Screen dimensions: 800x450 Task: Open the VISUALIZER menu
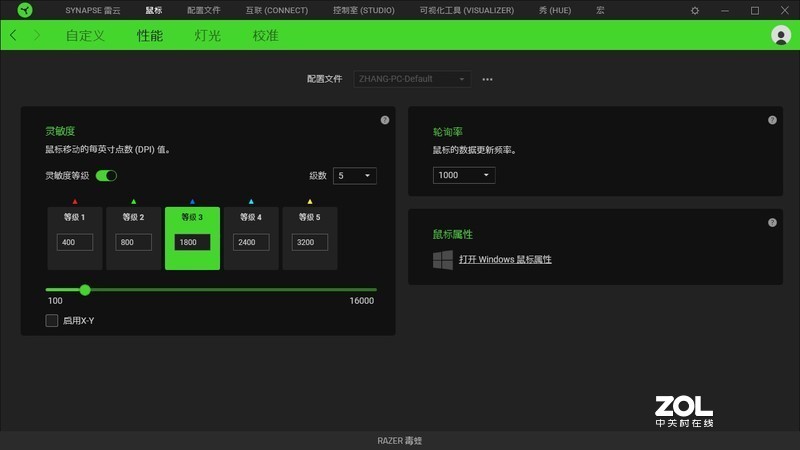(466, 10)
